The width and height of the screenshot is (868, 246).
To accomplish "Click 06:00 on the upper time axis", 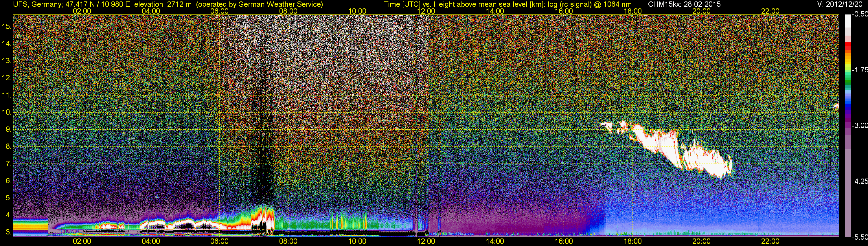I will [219, 11].
